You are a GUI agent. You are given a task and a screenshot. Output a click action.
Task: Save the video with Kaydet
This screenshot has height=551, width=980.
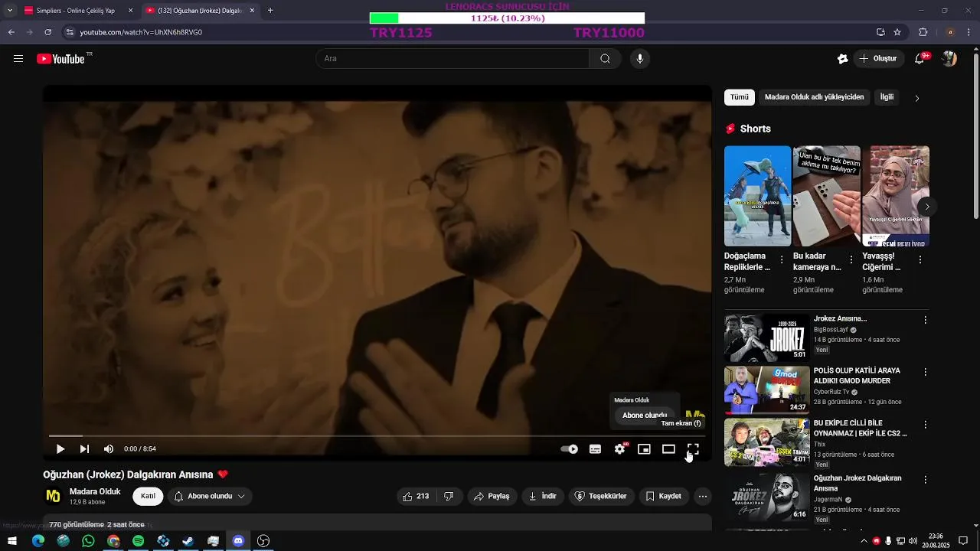click(663, 496)
